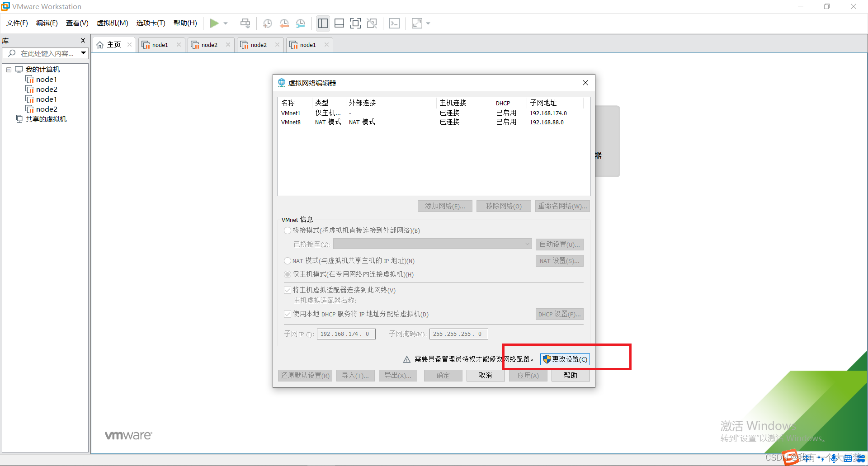Select 我的计算机 in the library tree
Image resolution: width=868 pixels, height=466 pixels.
pyautogui.click(x=42, y=69)
